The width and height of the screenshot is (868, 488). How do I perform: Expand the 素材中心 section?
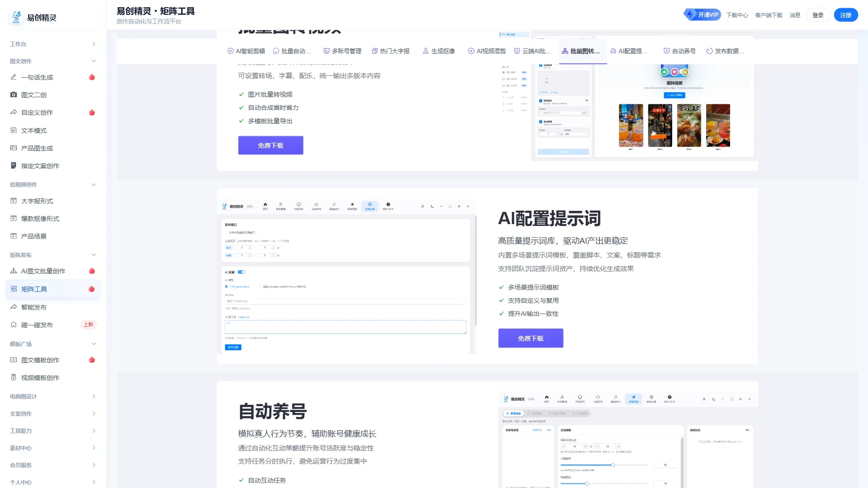tap(53, 448)
